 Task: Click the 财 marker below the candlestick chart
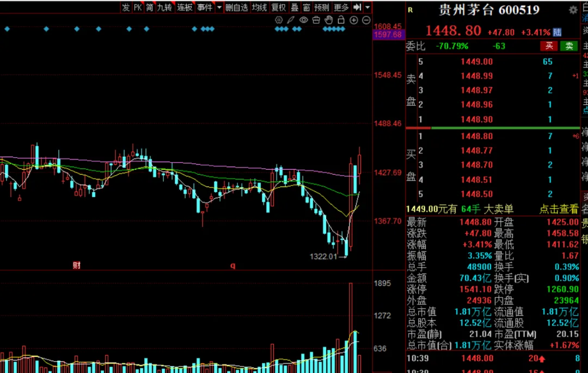[77, 265]
